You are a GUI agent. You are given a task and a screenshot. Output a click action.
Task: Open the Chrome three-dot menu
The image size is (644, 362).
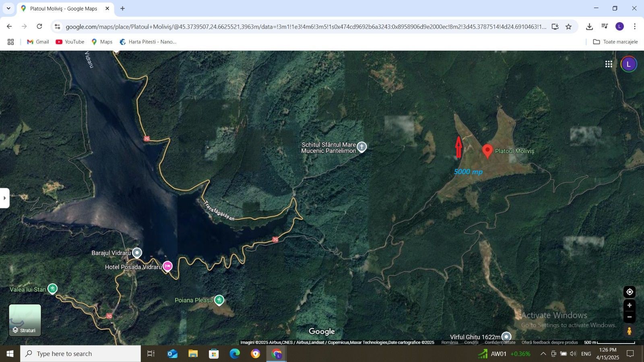634,27
